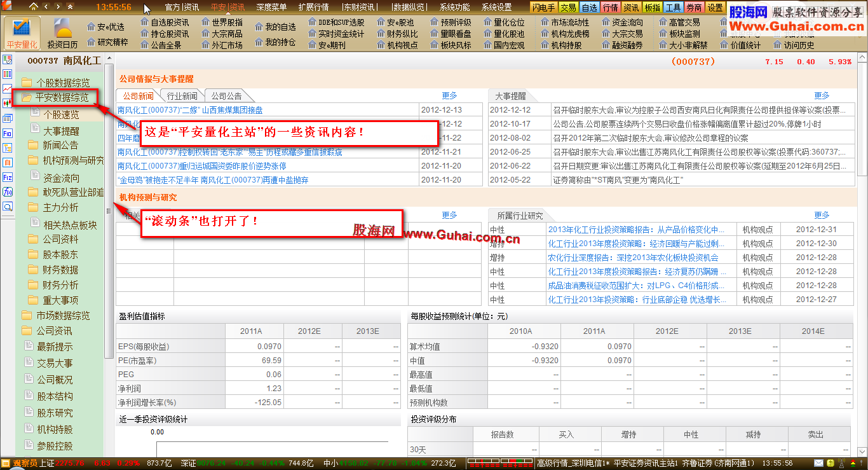Switch to the 公司公告 tab
Screen dimensions: 868x470
(226, 96)
